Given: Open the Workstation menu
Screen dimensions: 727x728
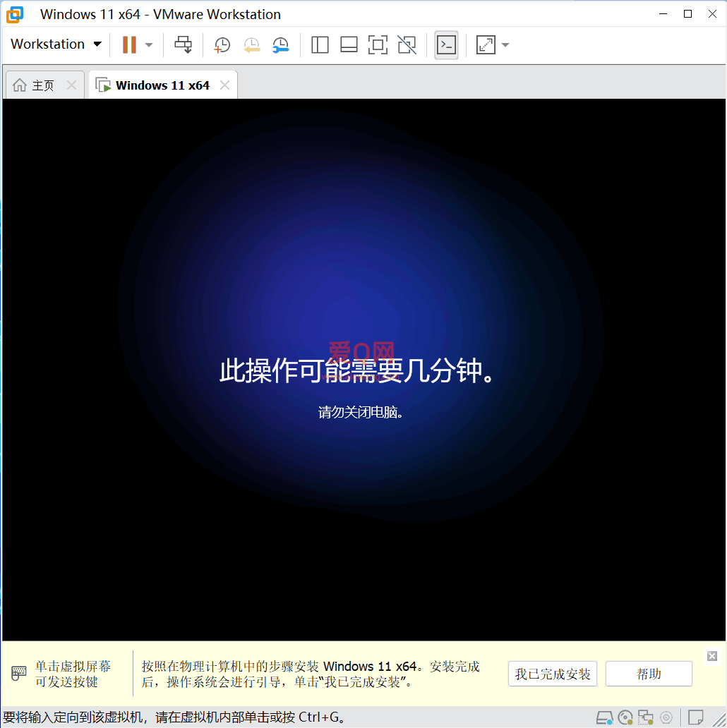Looking at the screenshot, I should click(x=56, y=44).
